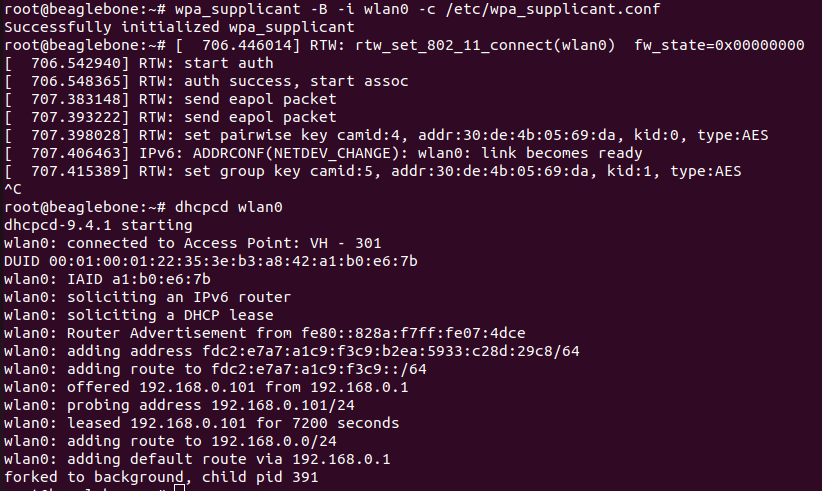This screenshot has height=491, width=822.
Task: Click the access point name 'VH - 301'
Action: coord(347,243)
